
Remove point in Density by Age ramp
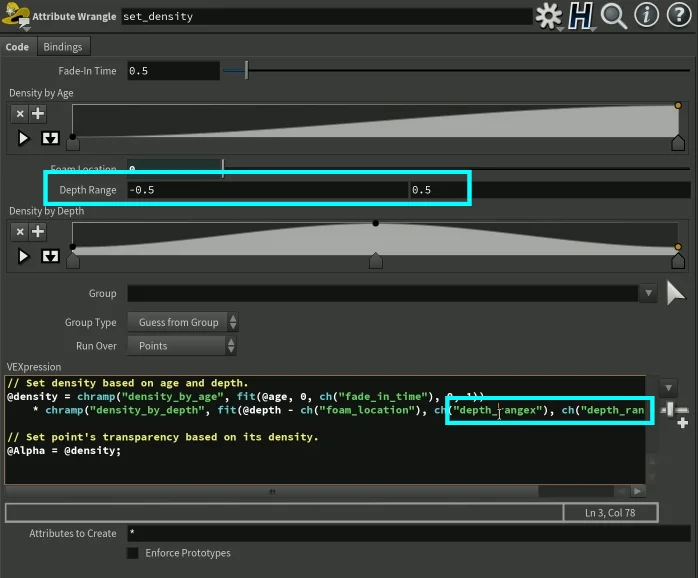[x=20, y=114]
